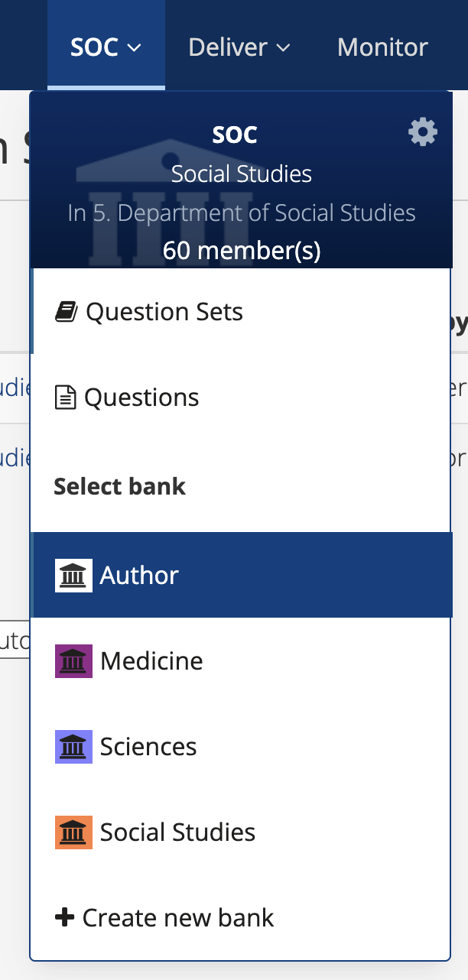Open the Questions menu entry
Image resolution: width=468 pixels, height=980 pixels.
tap(241, 398)
